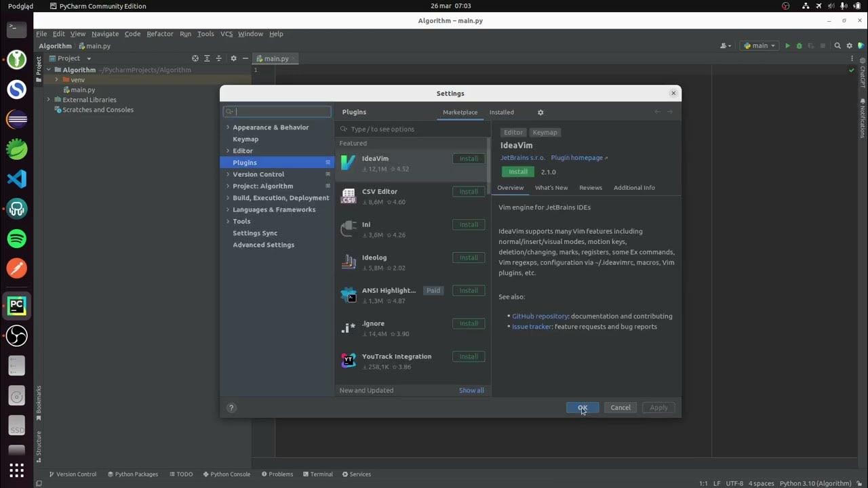The image size is (868, 488).
Task: Collapse the Algorithm project root
Action: [49, 70]
